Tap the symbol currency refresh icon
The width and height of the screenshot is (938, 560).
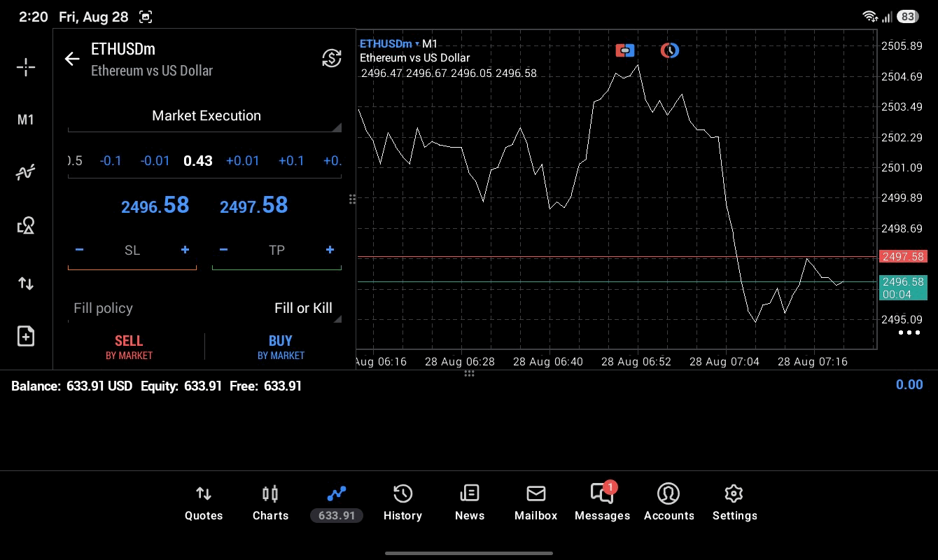click(332, 58)
